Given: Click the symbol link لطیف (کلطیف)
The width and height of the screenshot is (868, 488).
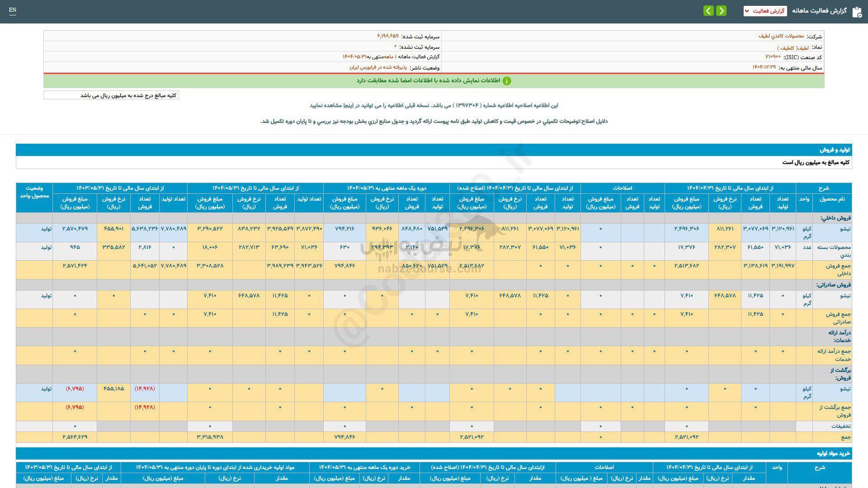Looking at the screenshot, I should point(793,47).
